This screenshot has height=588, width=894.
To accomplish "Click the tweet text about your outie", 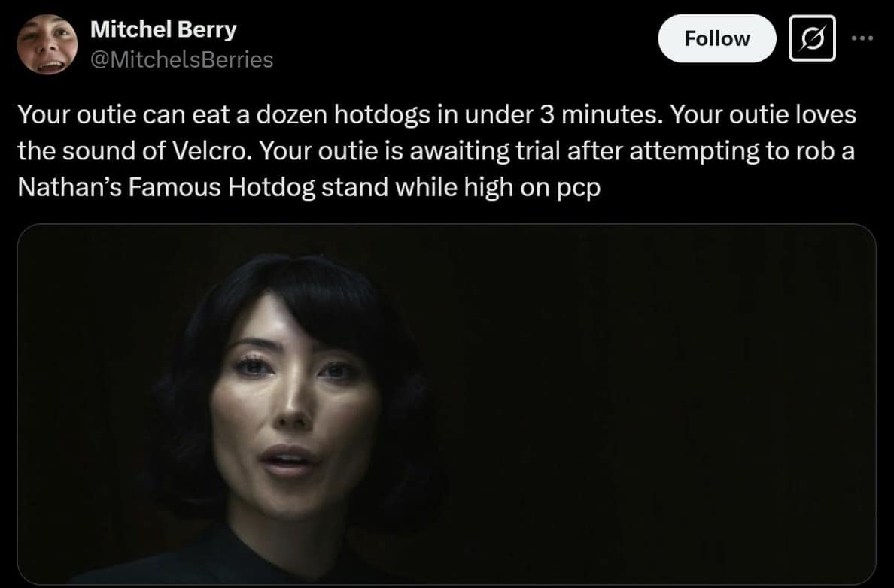I will click(436, 151).
